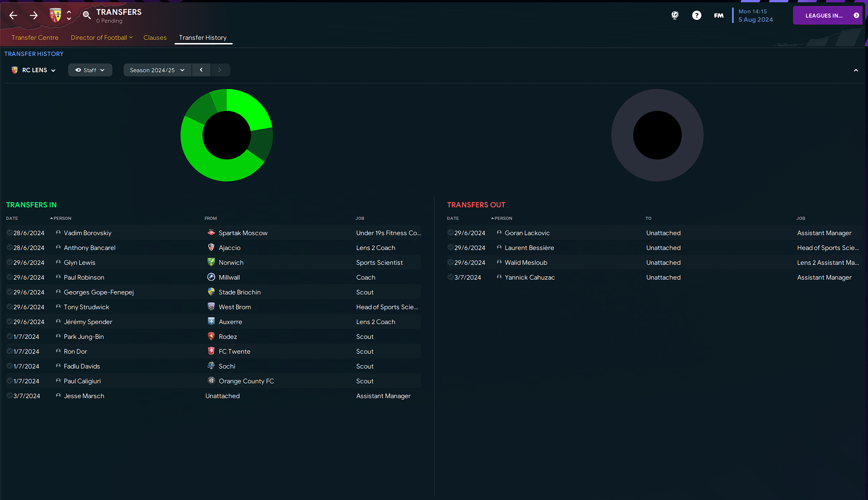
Task: Expand the Director of Football menu
Action: [102, 37]
